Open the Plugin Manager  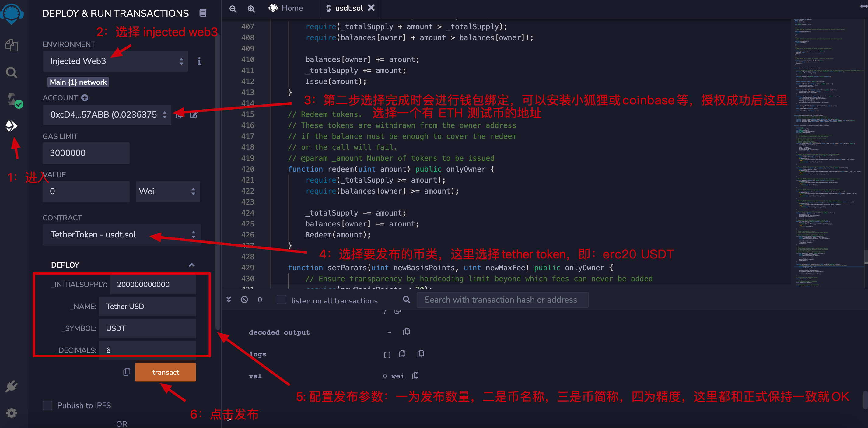click(12, 386)
